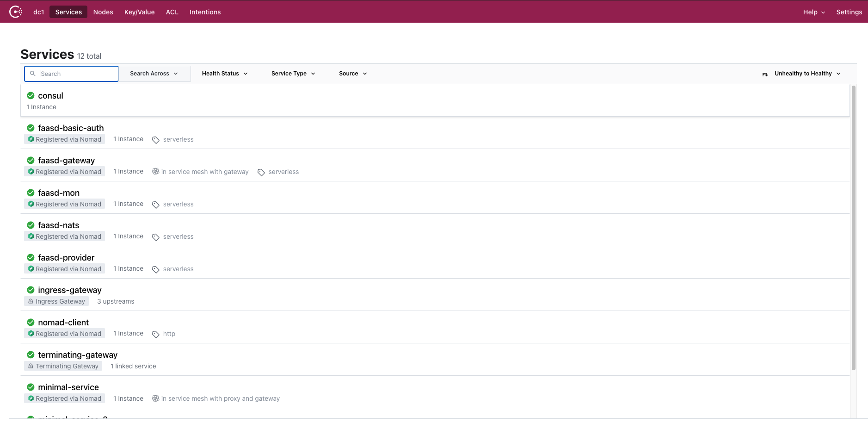This screenshot has width=868, height=423.
Task: Click the services list vertical scrollbar
Action: pyautogui.click(x=854, y=228)
